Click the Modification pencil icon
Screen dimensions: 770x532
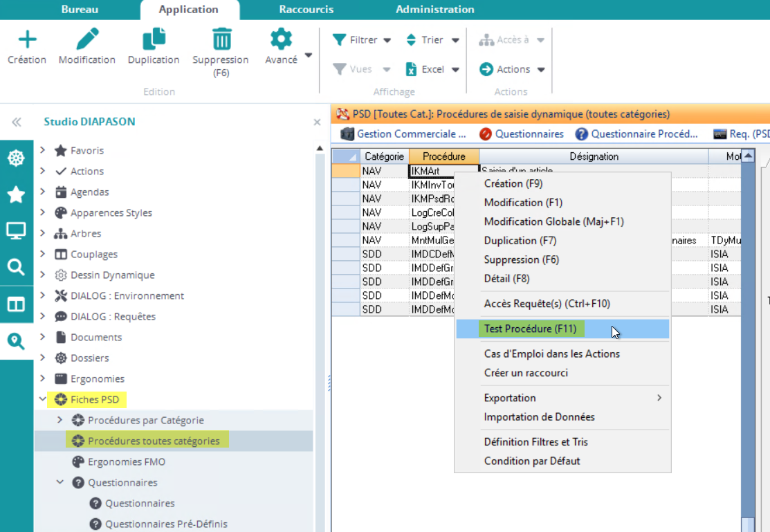[87, 39]
